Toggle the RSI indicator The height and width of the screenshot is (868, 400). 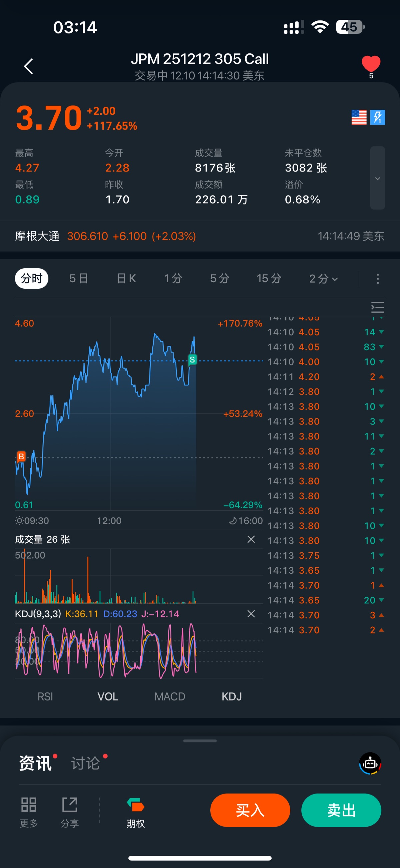(x=45, y=696)
